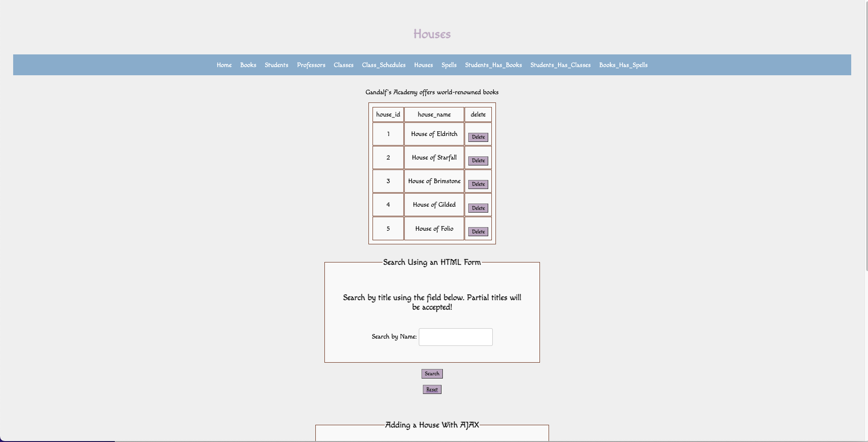
Task: Delete the House of Eldritch row
Action: (478, 137)
